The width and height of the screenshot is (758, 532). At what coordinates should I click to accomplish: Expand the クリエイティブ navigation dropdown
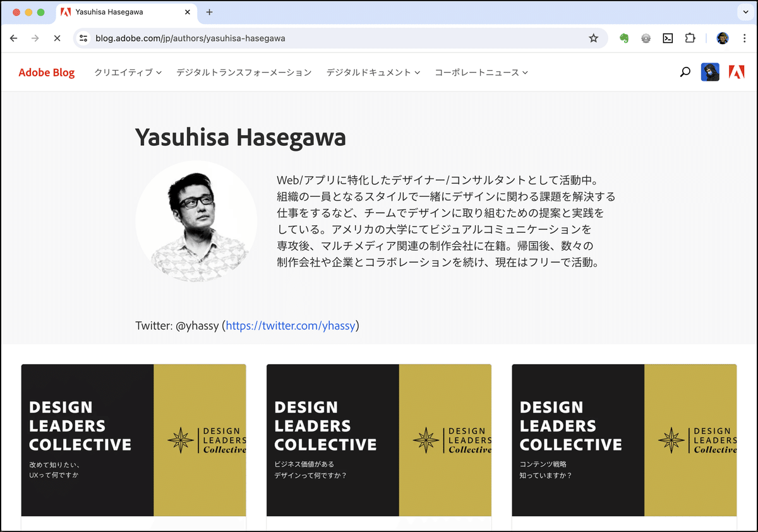[126, 72]
